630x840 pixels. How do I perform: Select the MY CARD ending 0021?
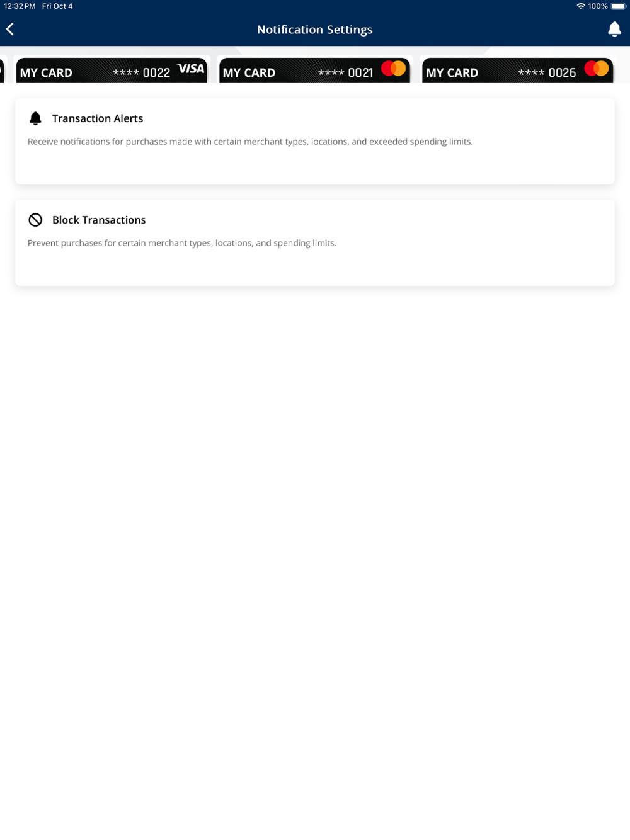(x=314, y=70)
